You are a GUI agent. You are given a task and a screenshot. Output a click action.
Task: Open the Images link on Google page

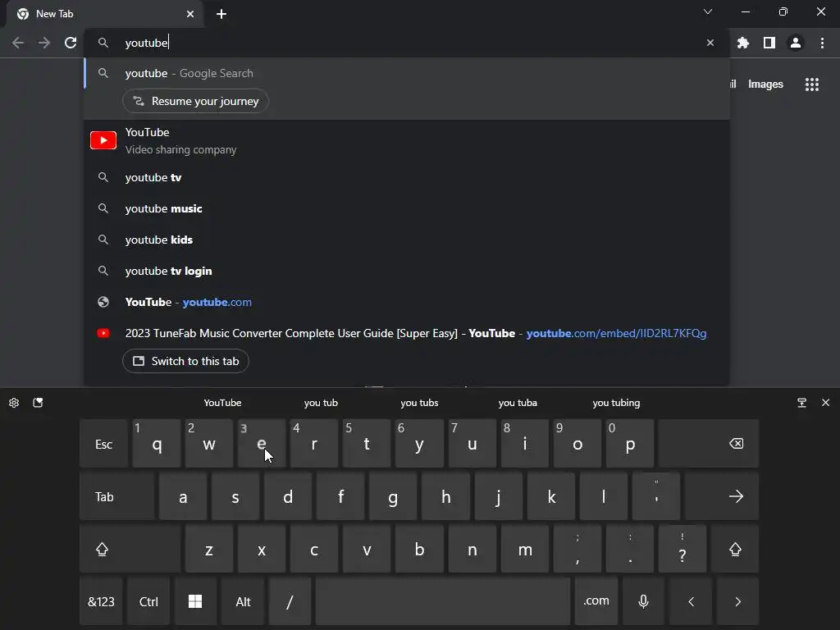(765, 84)
